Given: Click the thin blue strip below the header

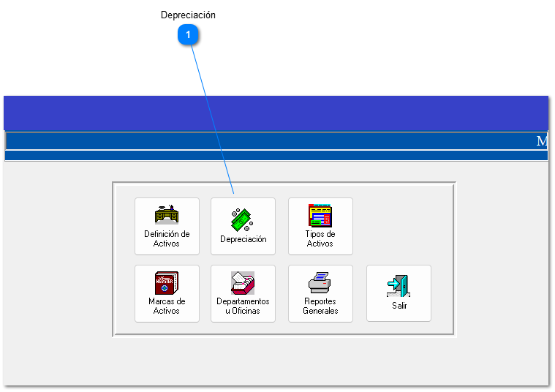Looking at the screenshot, I should point(276,156).
